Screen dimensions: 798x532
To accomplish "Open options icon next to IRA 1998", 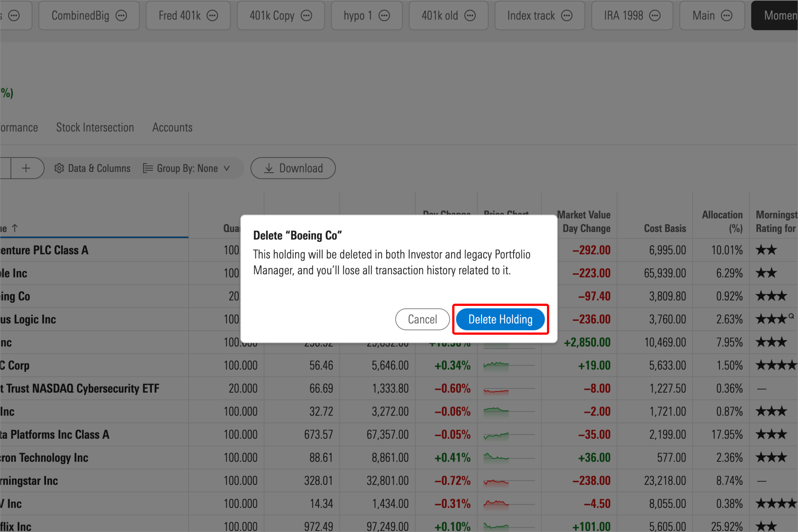I will pos(655,16).
